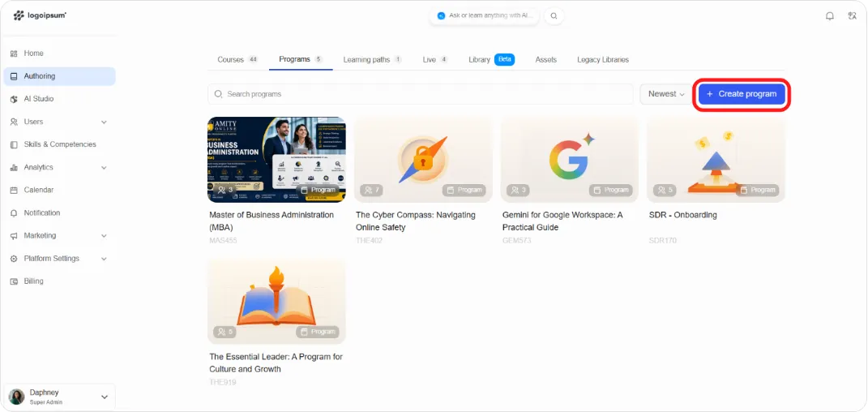
Task: Click the Platform Settings gear icon
Action: [14, 259]
